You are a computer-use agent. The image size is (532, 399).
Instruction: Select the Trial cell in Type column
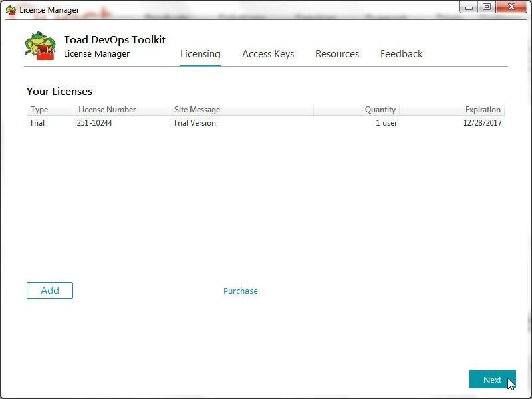[x=37, y=123]
